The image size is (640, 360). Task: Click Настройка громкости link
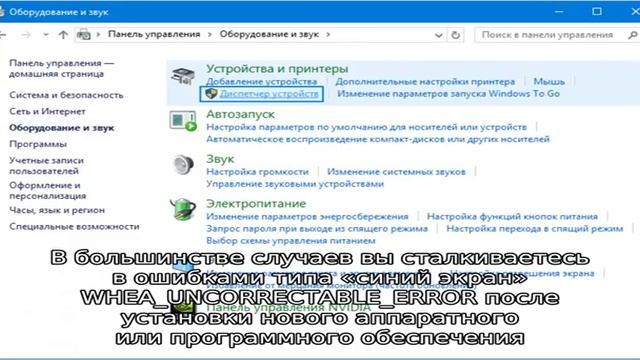[x=257, y=172]
